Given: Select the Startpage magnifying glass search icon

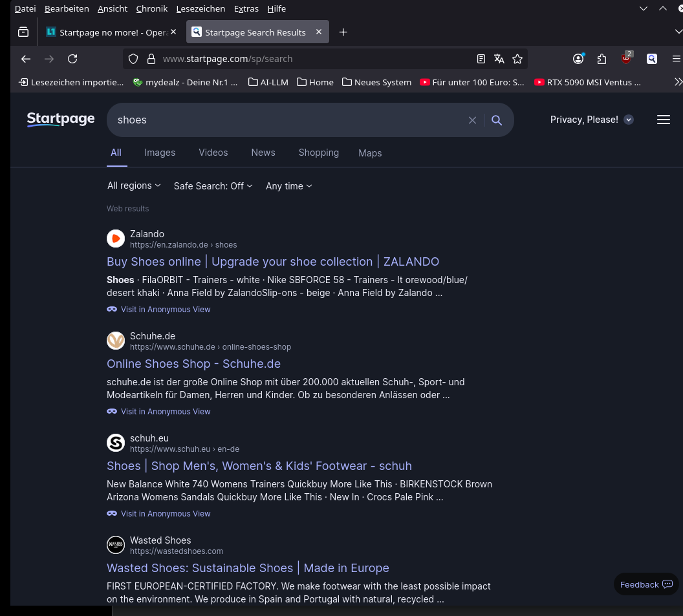Looking at the screenshot, I should (497, 120).
